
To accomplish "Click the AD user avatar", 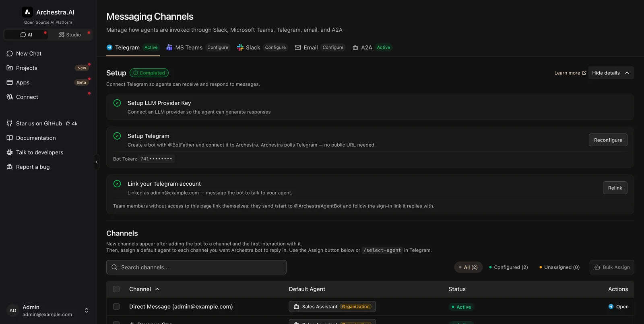I will tap(13, 310).
